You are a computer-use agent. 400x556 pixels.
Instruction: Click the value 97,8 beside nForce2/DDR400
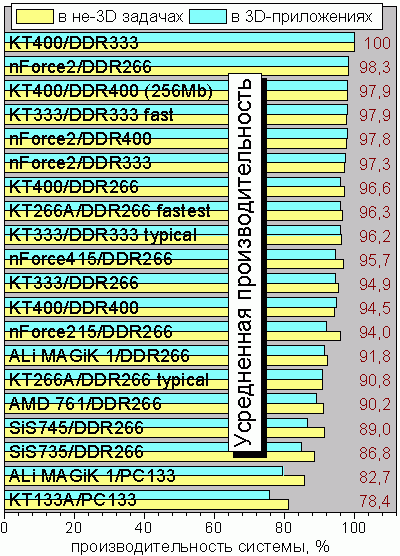[x=375, y=139]
